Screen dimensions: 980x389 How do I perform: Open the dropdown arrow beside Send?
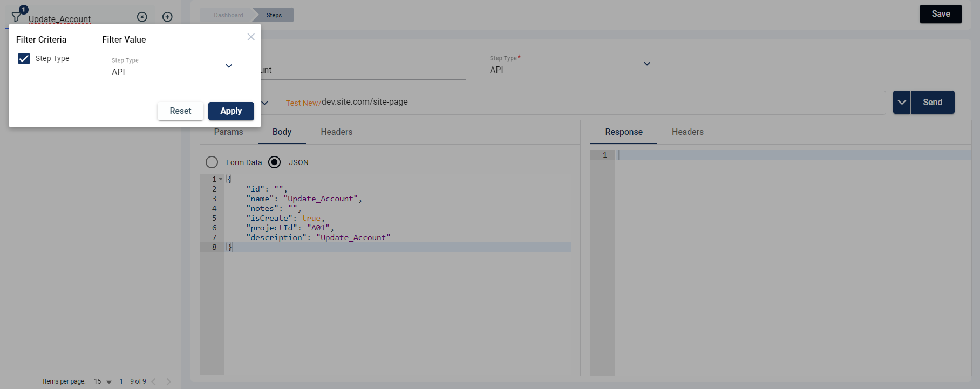pyautogui.click(x=902, y=103)
